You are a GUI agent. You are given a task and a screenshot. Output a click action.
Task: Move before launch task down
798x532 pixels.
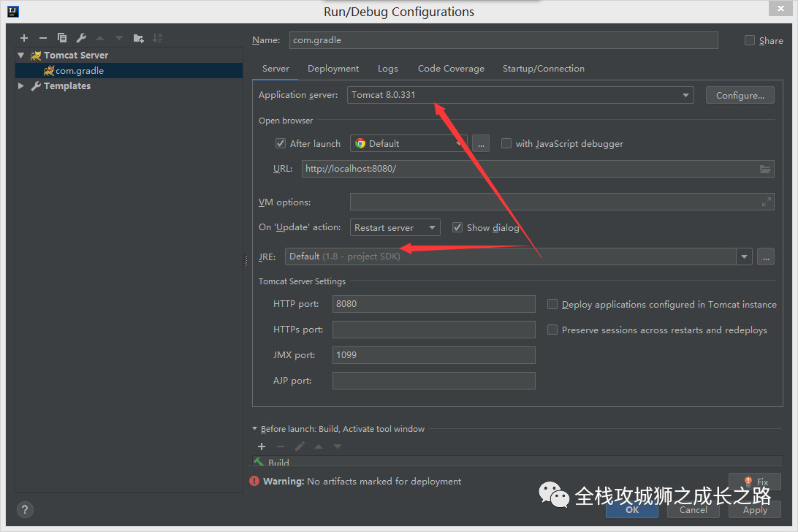(338, 446)
